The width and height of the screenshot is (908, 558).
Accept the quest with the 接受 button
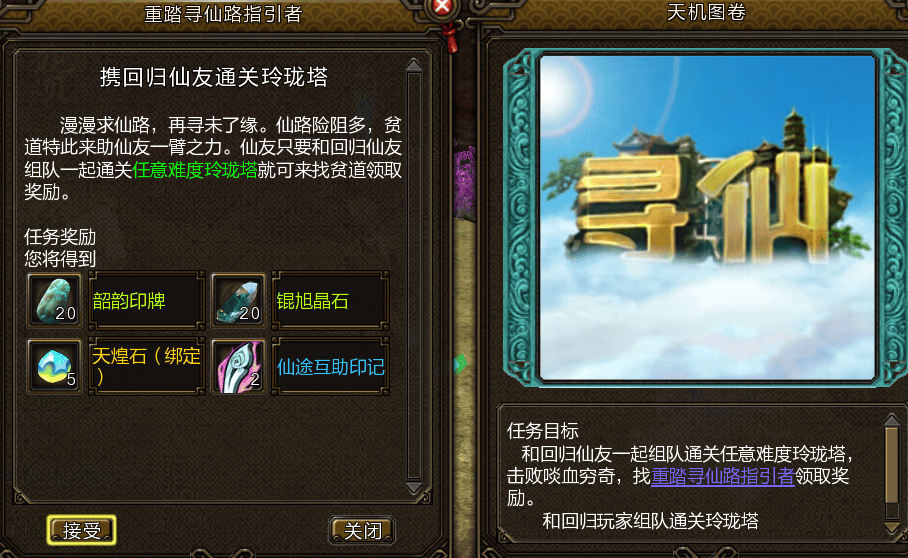point(81,530)
